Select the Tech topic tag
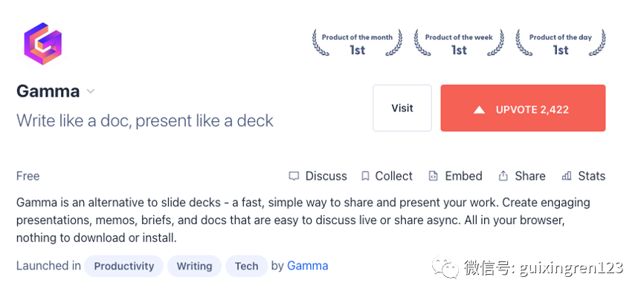The width and height of the screenshot is (644, 297). [x=246, y=266]
